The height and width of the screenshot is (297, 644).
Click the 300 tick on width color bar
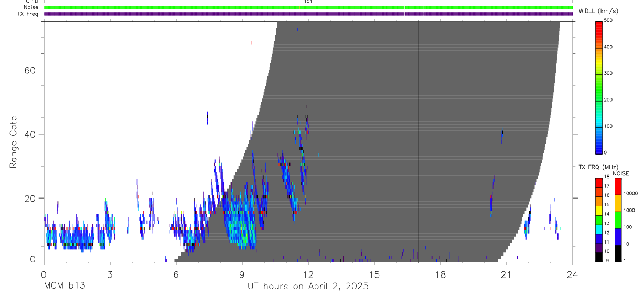608,73
